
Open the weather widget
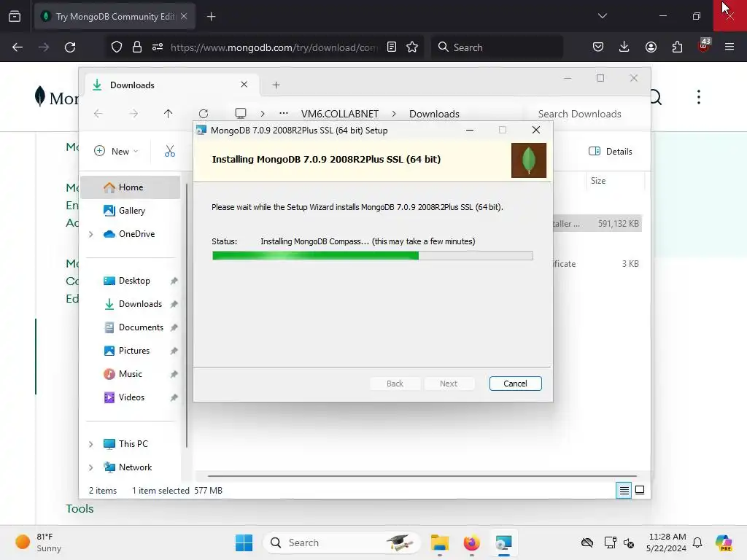click(38, 542)
